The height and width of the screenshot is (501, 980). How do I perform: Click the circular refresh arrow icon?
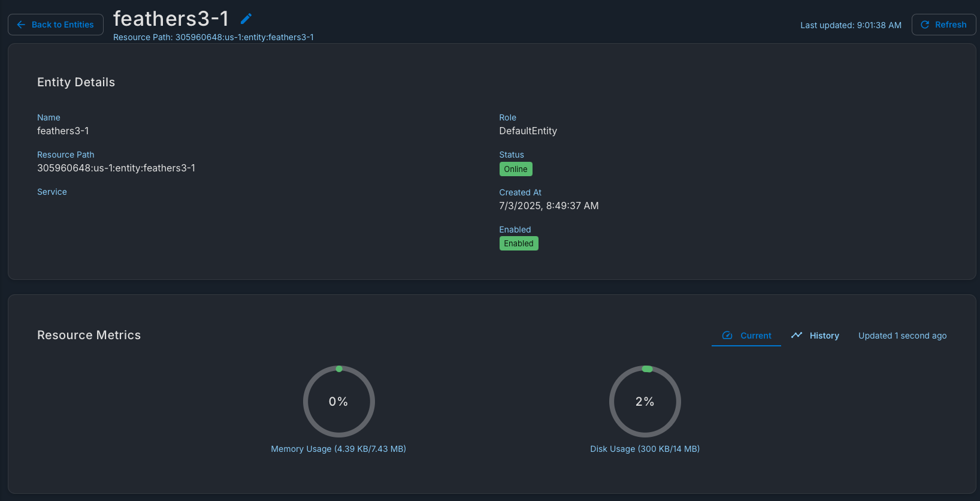pyautogui.click(x=925, y=25)
